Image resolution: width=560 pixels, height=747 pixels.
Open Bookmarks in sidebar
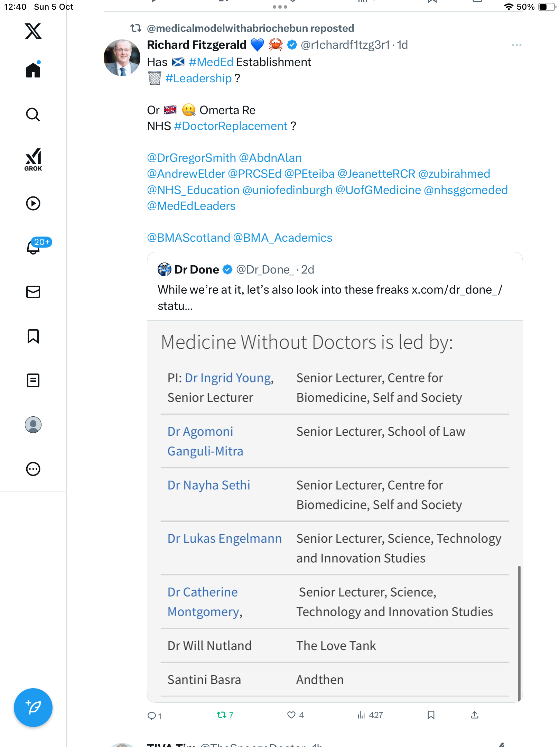[x=33, y=336]
